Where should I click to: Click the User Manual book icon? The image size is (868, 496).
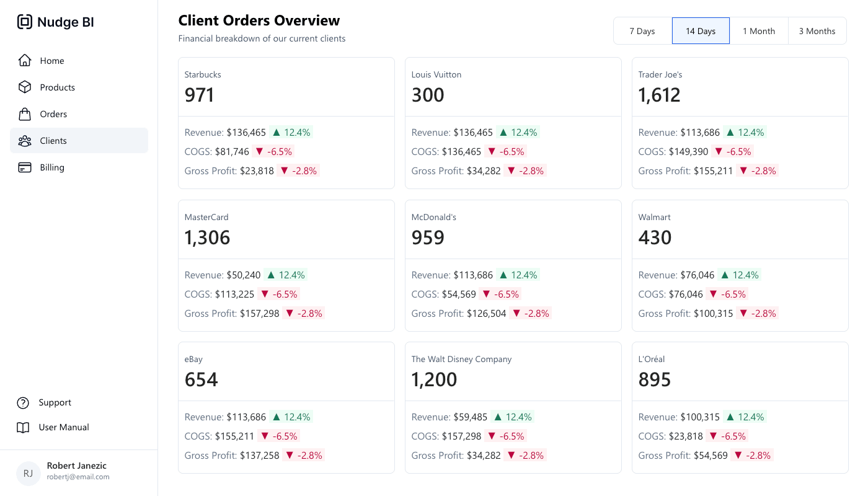point(23,428)
